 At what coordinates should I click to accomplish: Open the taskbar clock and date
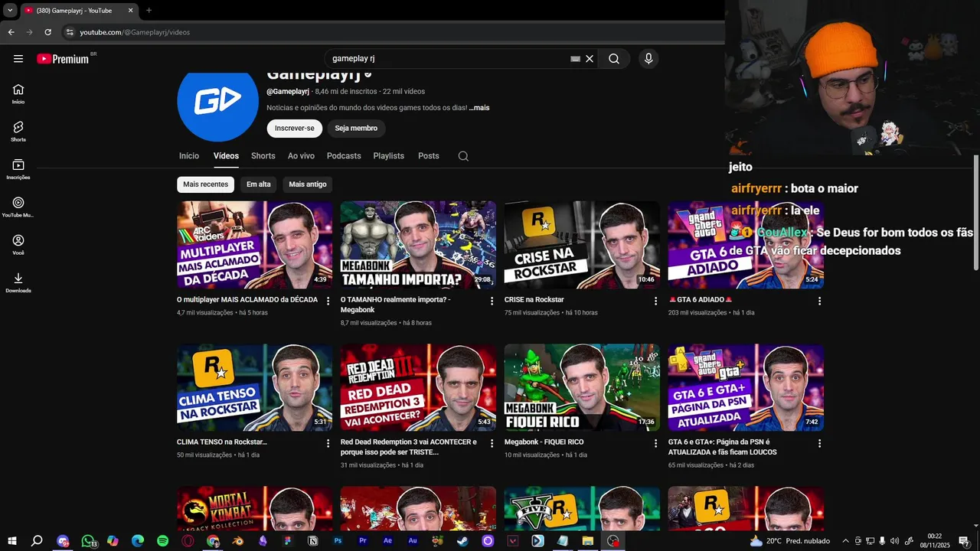pyautogui.click(x=935, y=541)
